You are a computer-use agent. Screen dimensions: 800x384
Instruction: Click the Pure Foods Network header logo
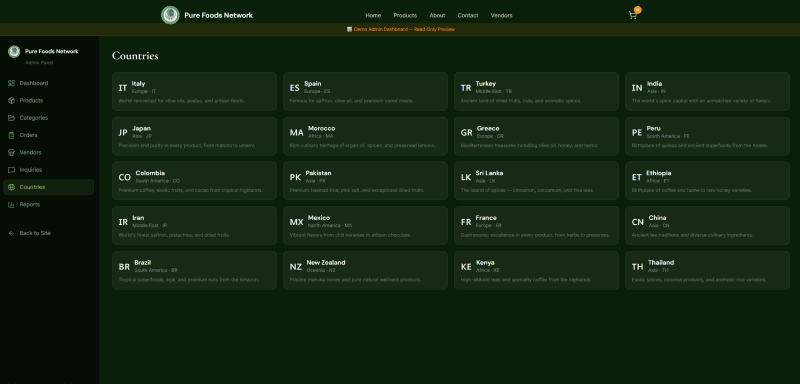pos(170,15)
